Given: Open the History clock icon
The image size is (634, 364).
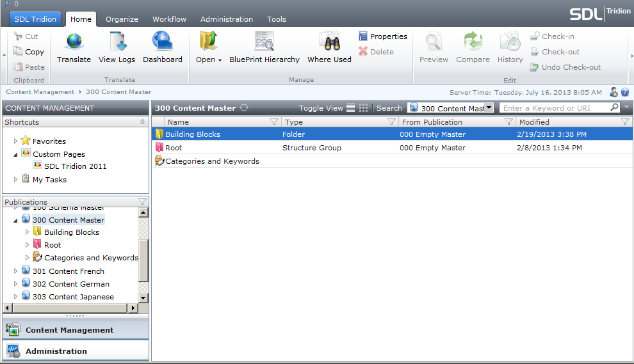Looking at the screenshot, I should pos(510,42).
